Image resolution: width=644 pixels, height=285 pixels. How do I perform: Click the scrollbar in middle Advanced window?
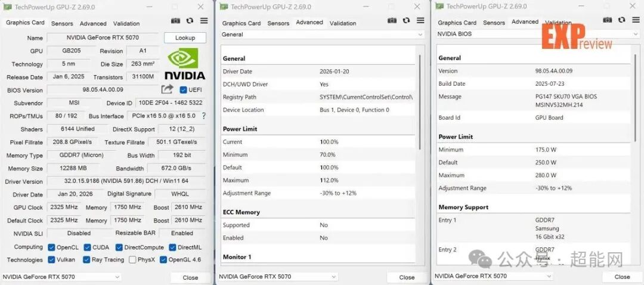tap(419, 101)
